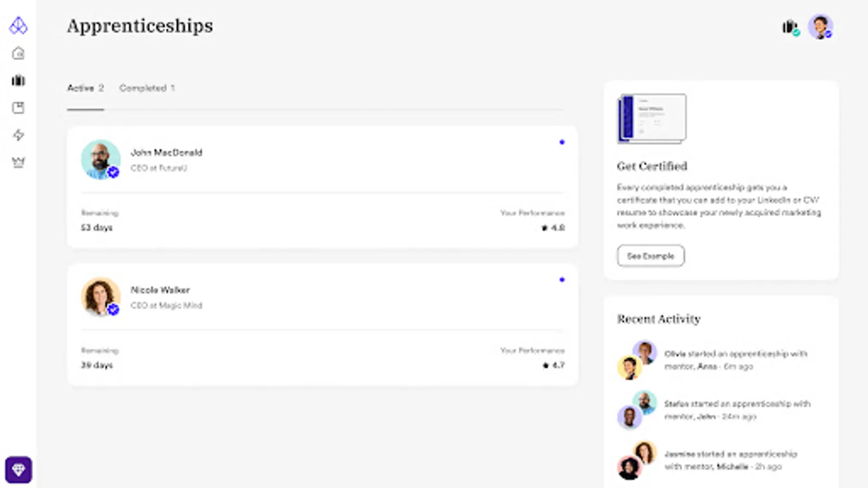Click John MacDonald's profile photo
The width and height of the screenshot is (868, 488).
[x=100, y=159]
